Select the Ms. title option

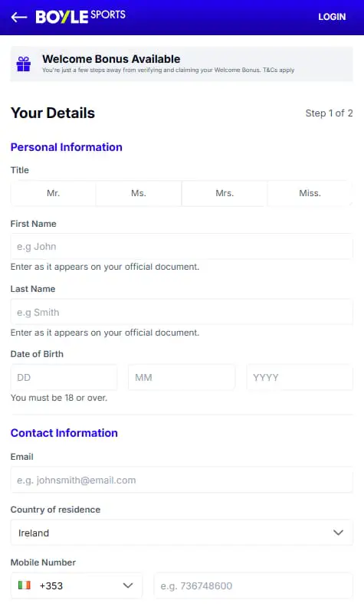tap(139, 193)
